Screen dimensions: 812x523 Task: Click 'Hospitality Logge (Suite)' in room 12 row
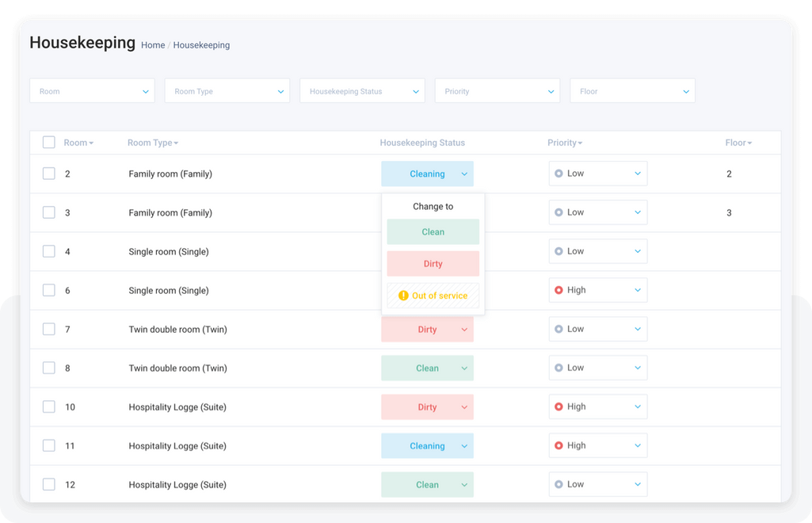[x=177, y=485]
